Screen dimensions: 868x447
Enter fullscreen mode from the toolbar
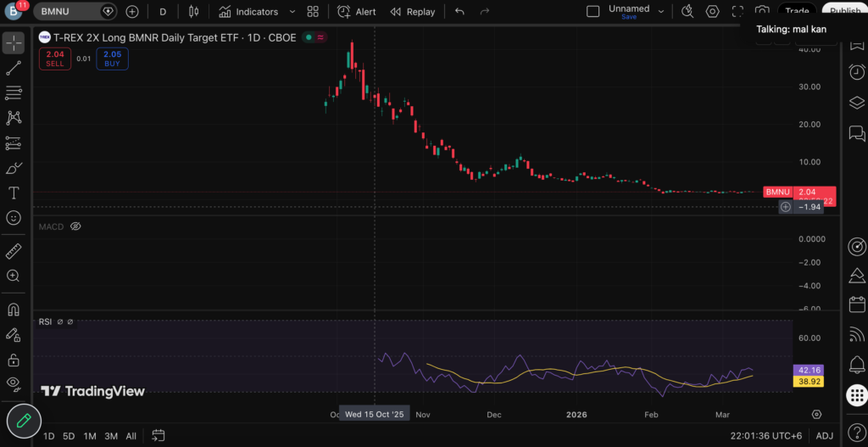tap(737, 12)
